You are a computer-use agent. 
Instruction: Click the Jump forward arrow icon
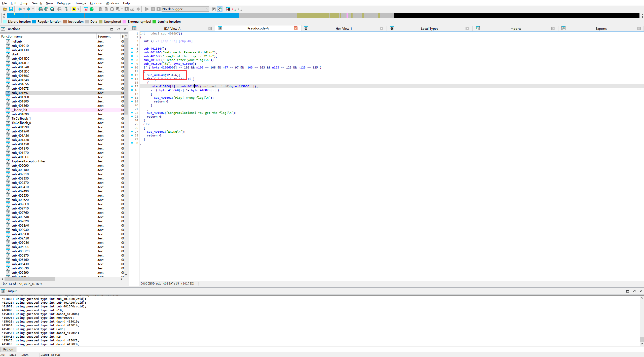click(x=29, y=9)
